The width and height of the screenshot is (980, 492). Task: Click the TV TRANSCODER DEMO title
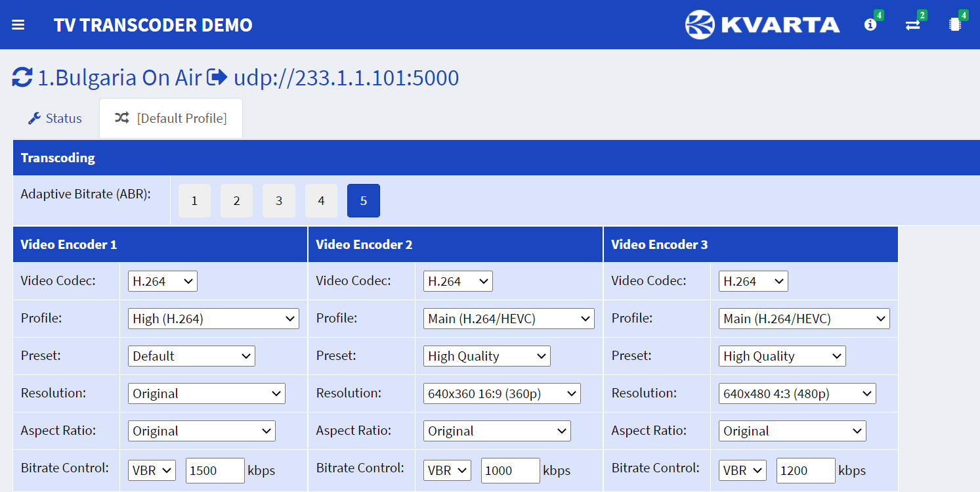pyautogui.click(x=153, y=25)
